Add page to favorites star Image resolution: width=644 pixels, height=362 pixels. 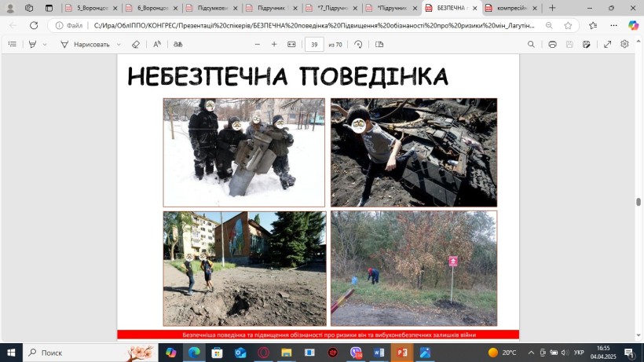(x=568, y=25)
